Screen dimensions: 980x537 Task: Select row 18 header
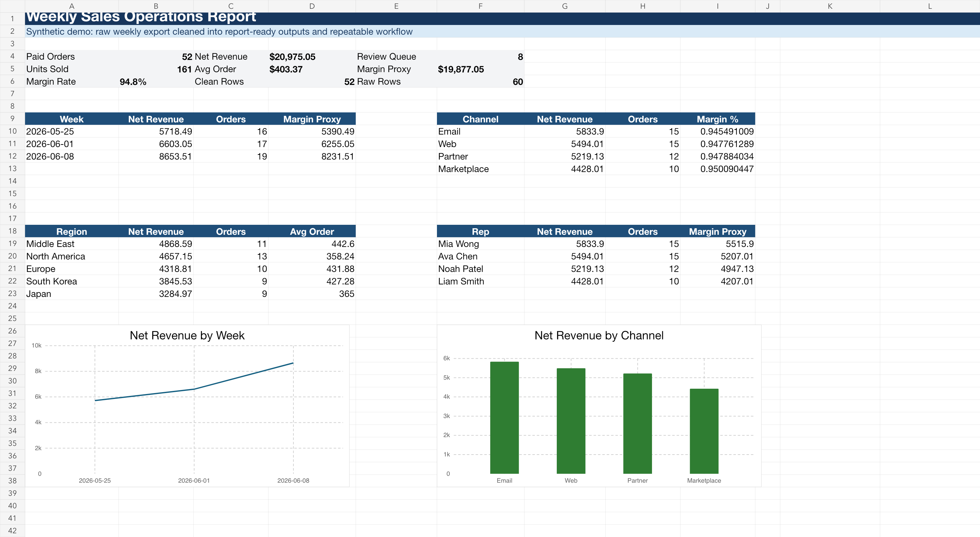point(12,231)
